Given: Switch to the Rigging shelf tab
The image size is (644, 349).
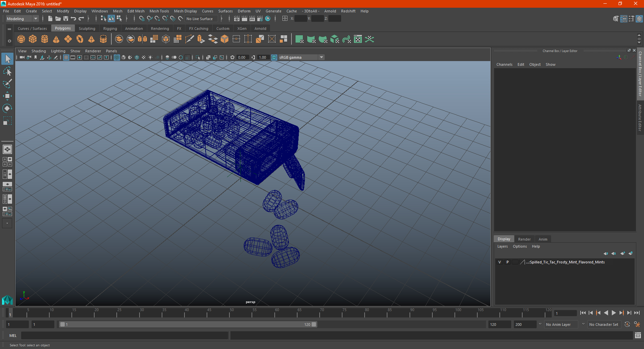Looking at the screenshot, I should pyautogui.click(x=110, y=29).
